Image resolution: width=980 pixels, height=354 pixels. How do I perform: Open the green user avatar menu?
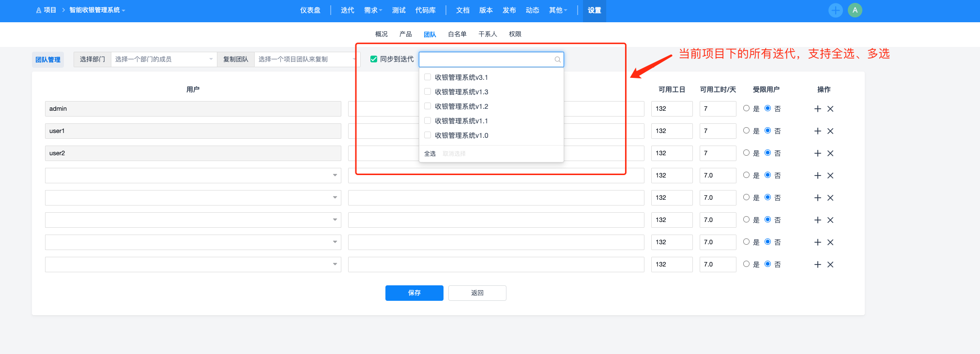click(855, 10)
